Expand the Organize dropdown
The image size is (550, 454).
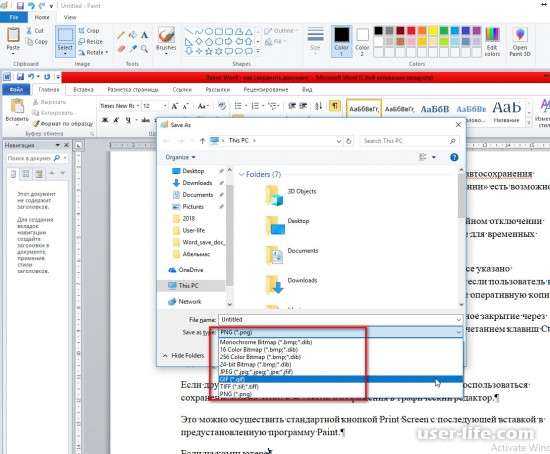tap(180, 157)
